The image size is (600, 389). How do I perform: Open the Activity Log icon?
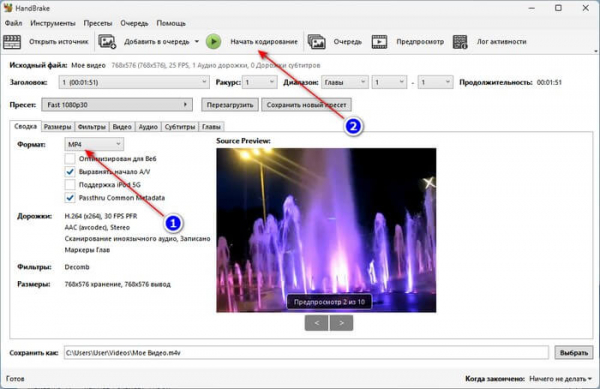pos(460,42)
